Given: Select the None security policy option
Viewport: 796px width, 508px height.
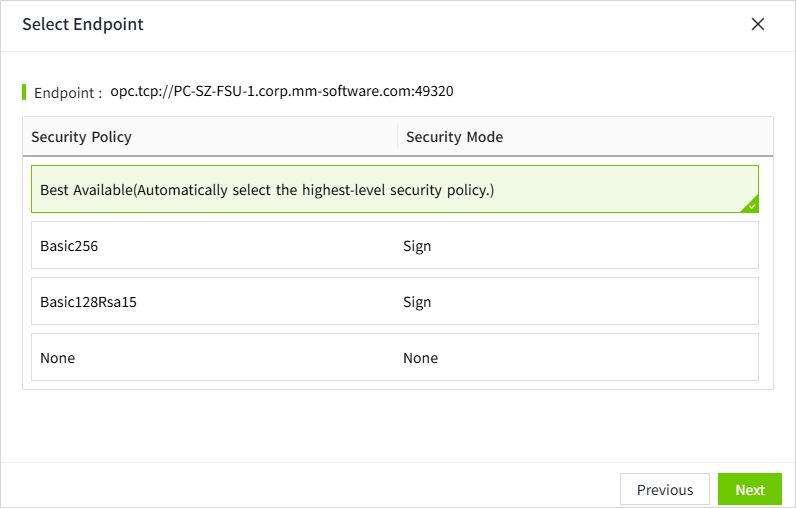Looking at the screenshot, I should [x=394, y=358].
